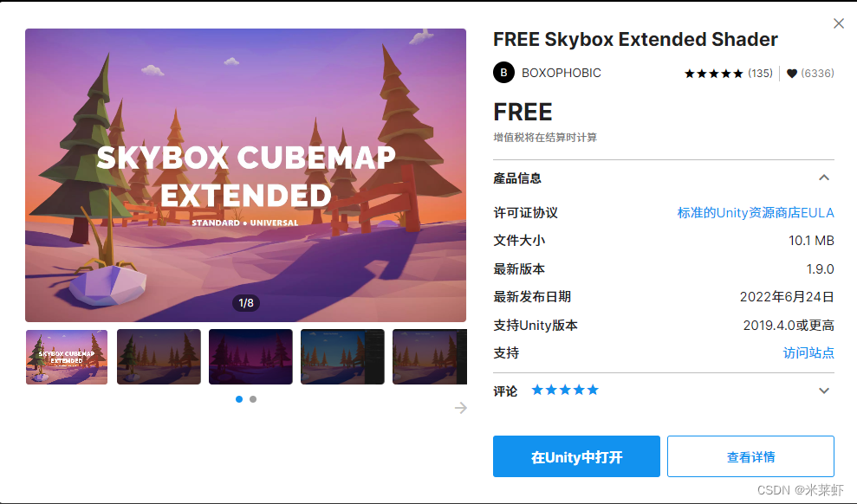
Task: Expand the 评论 section chevron
Action: 824,391
